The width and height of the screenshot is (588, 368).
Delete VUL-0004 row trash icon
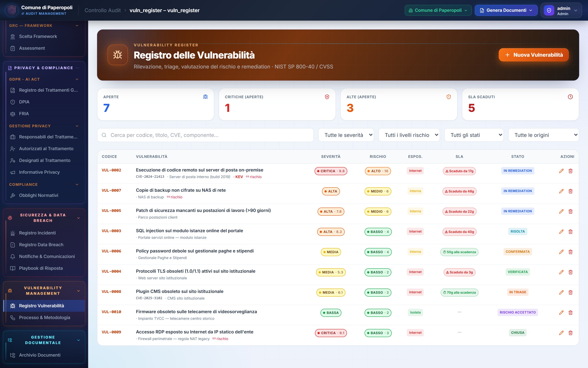[x=571, y=272]
